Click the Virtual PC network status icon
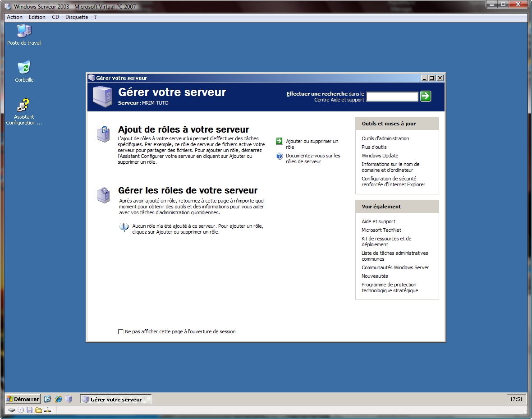Viewport: 532px width, 419px height. (x=47, y=410)
